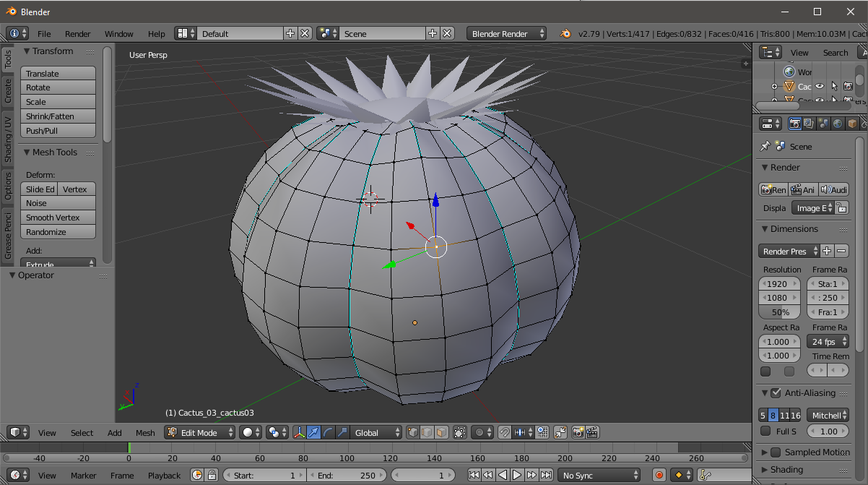Click the Smooth Vertex button
The height and width of the screenshot is (485, 868).
click(x=58, y=217)
